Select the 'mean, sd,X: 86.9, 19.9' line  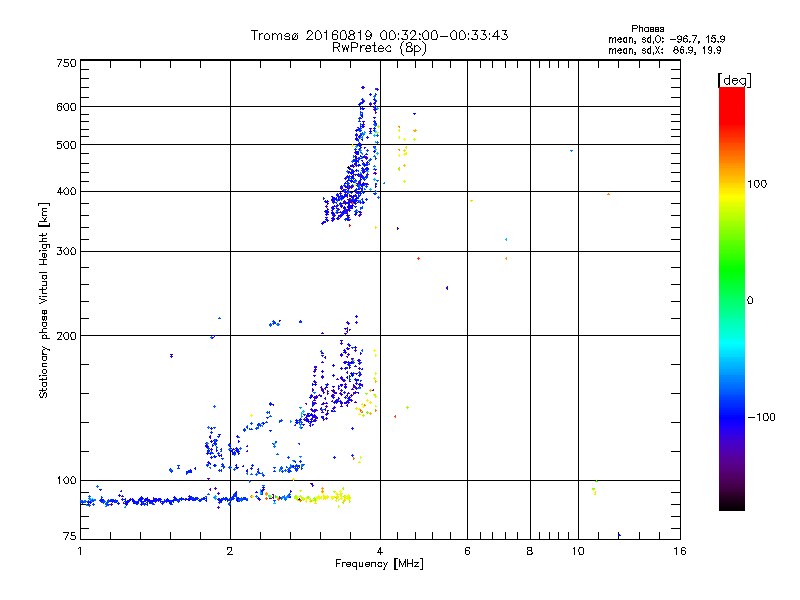tap(664, 50)
